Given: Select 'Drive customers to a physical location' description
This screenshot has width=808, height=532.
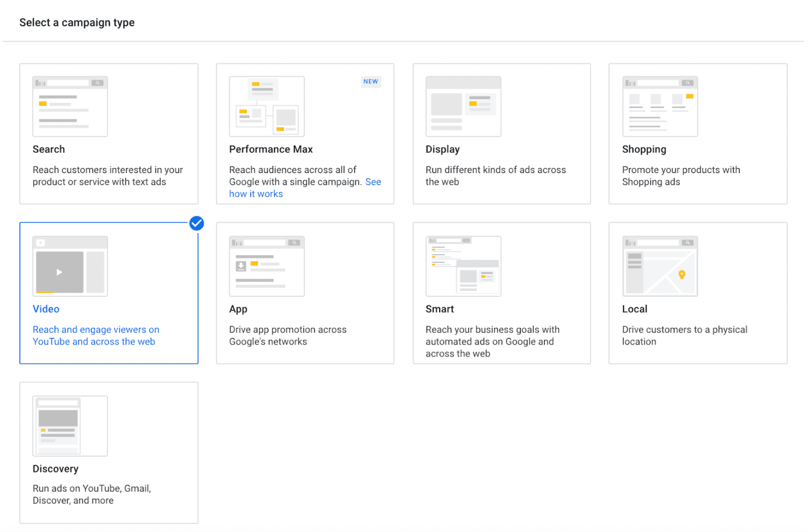Looking at the screenshot, I should tap(685, 336).
